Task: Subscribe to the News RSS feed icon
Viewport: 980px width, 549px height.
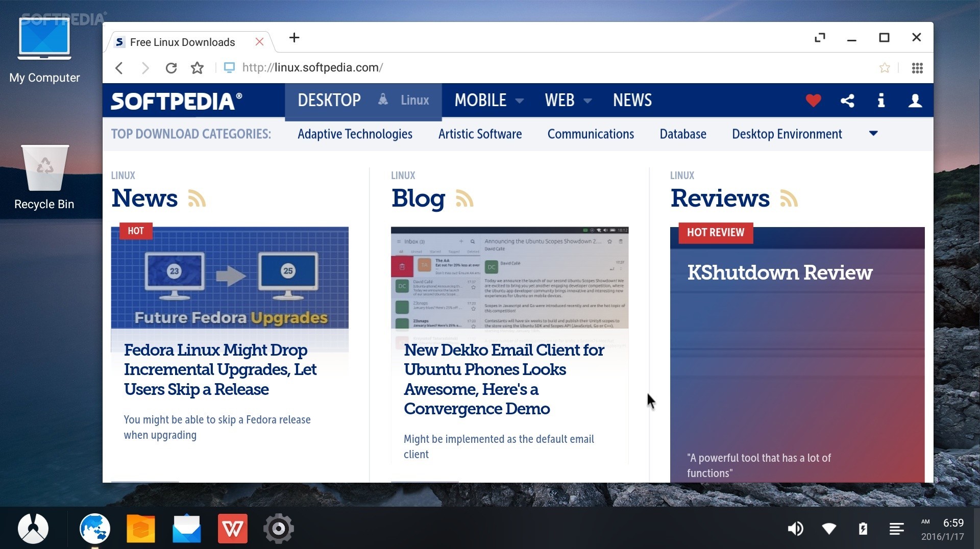Action: (197, 198)
